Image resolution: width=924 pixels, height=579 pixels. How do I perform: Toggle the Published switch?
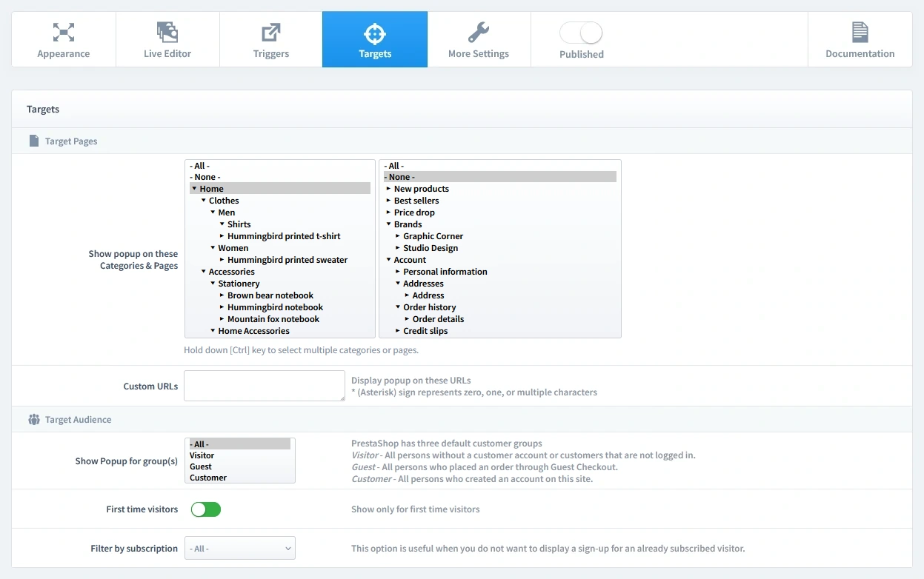pyautogui.click(x=580, y=33)
